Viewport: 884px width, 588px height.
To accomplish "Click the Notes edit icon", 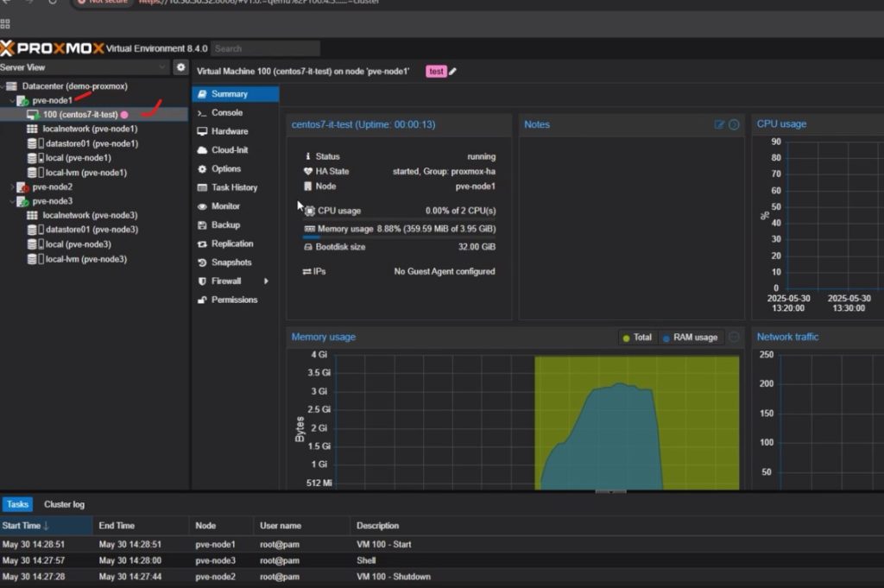I will tap(719, 124).
